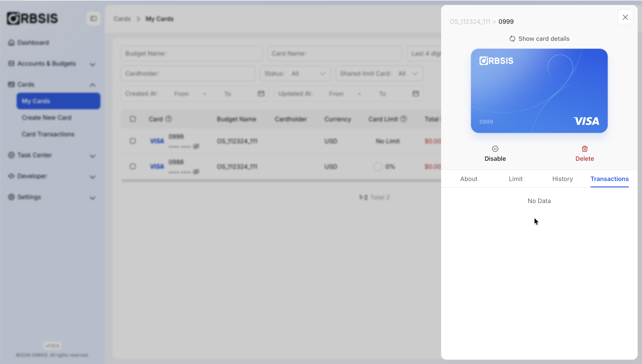Click the Developer eye icon
The width and height of the screenshot is (642, 364).
pyautogui.click(x=11, y=176)
